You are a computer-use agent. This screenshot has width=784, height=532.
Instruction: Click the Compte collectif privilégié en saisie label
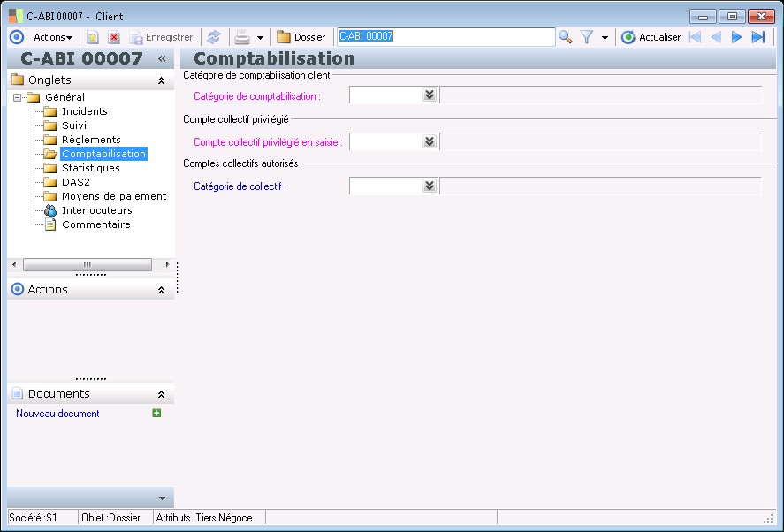268,142
